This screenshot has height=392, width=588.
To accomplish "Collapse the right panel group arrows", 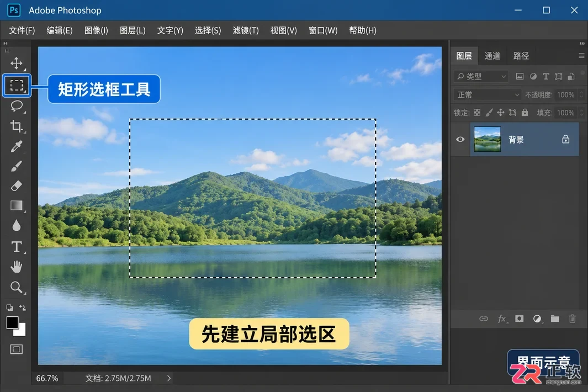I will click(581, 44).
